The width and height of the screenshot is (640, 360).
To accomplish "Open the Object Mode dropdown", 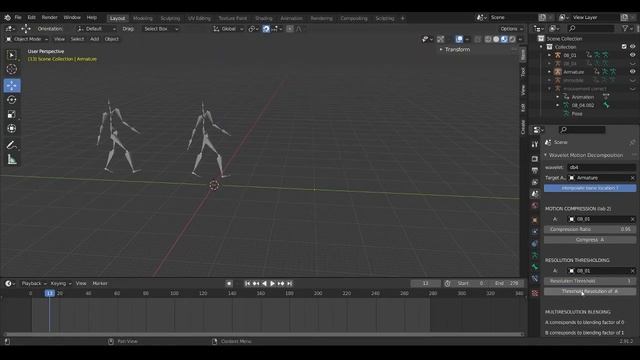I will 27,39.
